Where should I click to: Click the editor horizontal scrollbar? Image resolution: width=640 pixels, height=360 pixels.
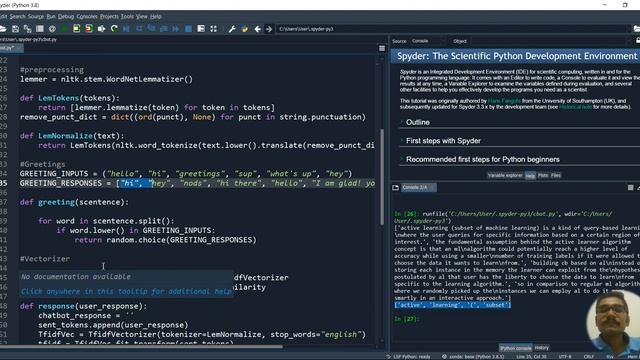(141, 347)
